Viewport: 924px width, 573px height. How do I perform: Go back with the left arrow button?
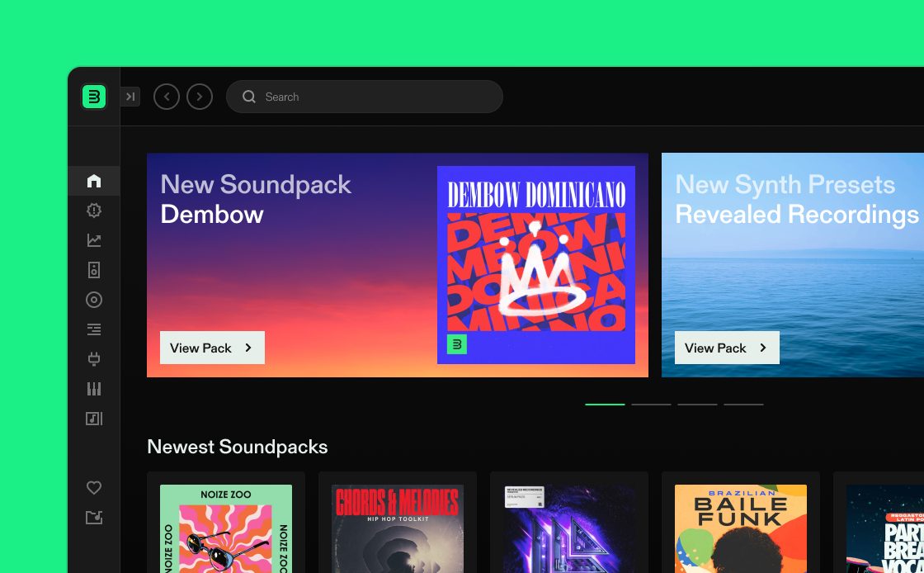(x=167, y=97)
